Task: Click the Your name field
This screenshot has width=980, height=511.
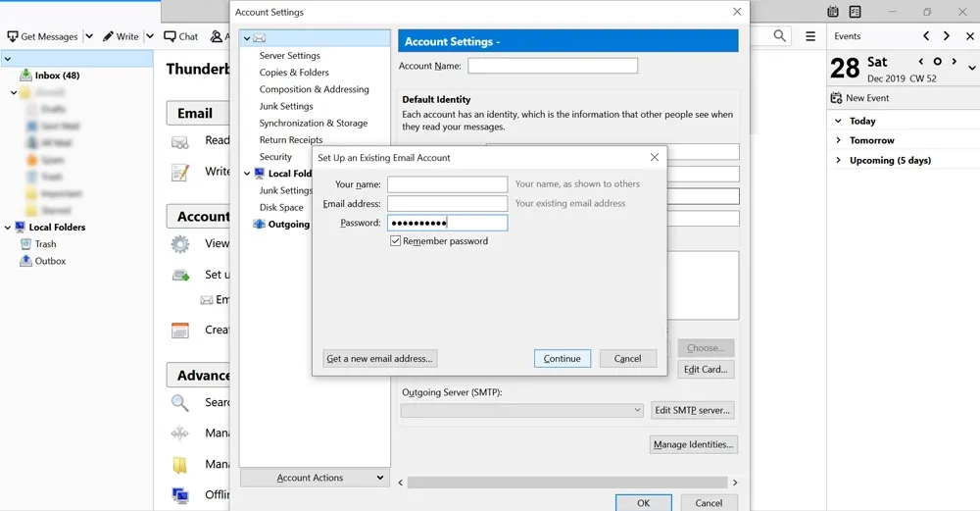Action: click(x=448, y=184)
